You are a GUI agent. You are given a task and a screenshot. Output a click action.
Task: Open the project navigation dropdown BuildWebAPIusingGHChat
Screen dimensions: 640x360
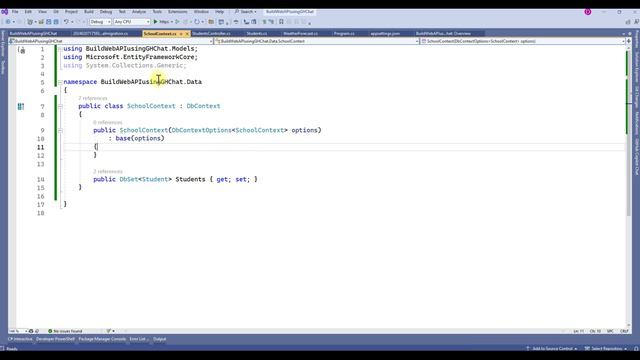111,41
